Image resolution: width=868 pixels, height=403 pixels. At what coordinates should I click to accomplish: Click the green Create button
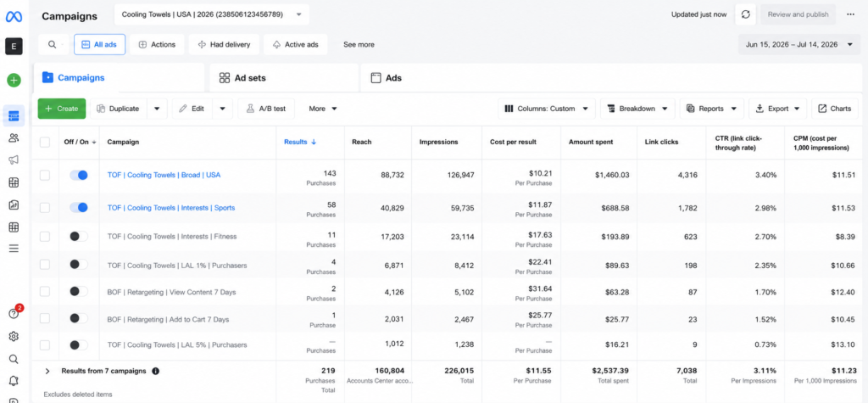[x=61, y=109]
